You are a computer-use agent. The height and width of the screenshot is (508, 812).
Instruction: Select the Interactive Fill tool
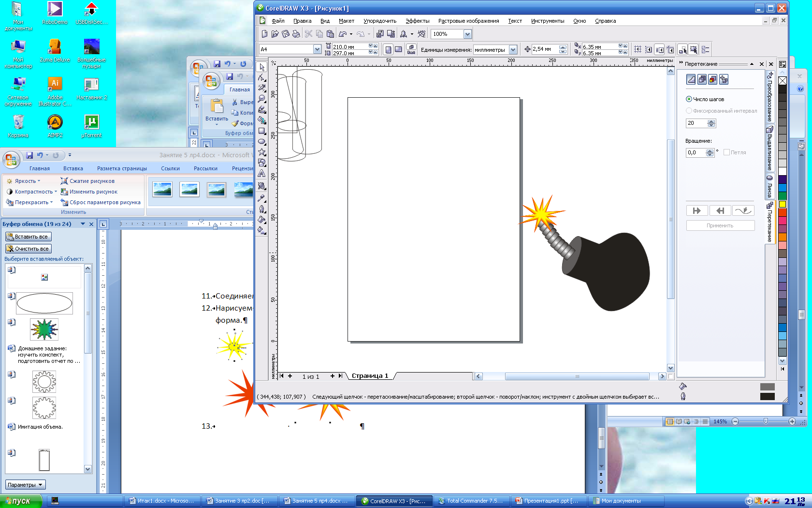(x=262, y=231)
